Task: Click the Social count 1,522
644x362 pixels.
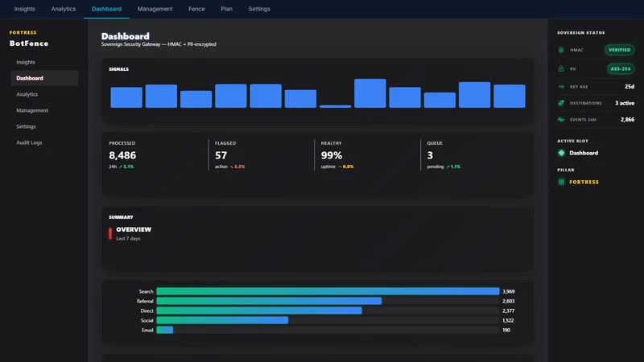Action: (x=508, y=320)
